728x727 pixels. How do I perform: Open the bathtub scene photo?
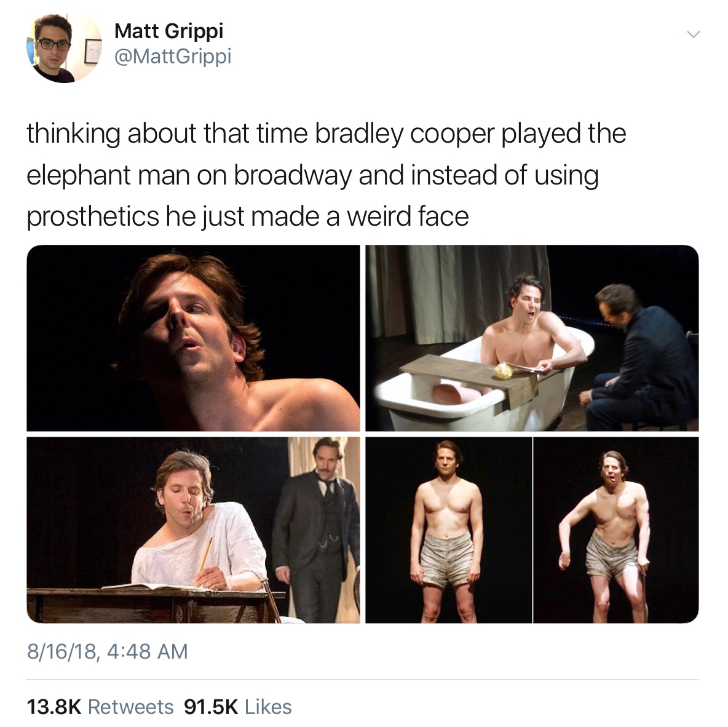(532, 338)
